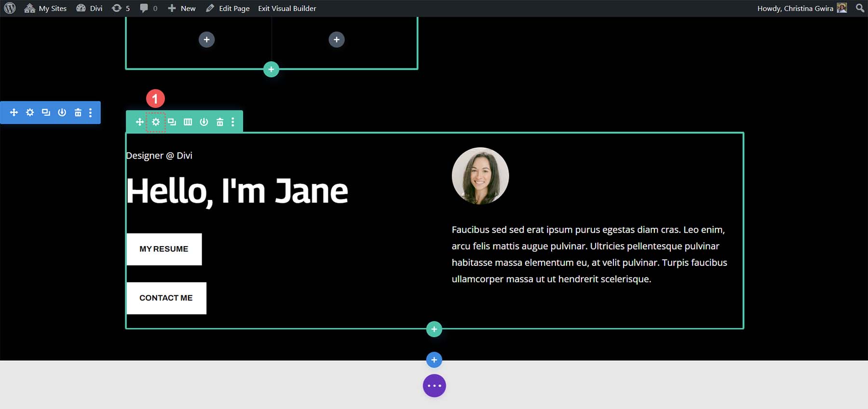This screenshot has width=868, height=409.
Task: Duplicate section via blue toolbar icon
Action: (46, 112)
